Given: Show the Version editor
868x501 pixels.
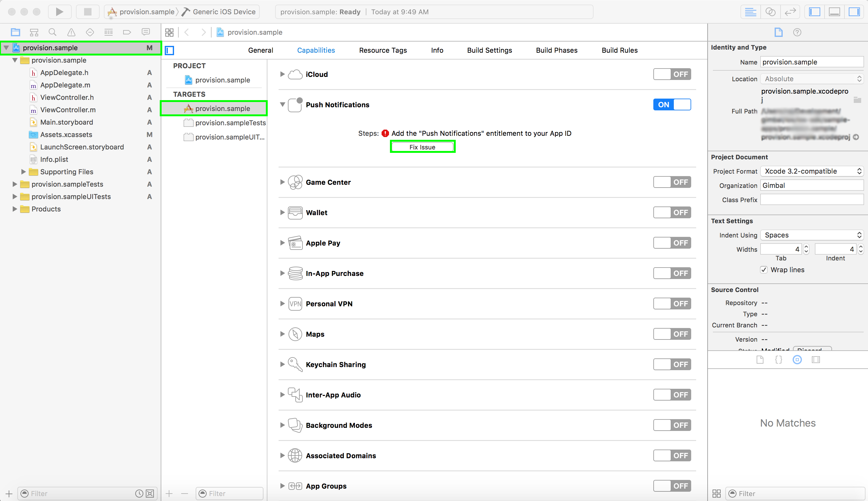Looking at the screenshot, I should (790, 12).
